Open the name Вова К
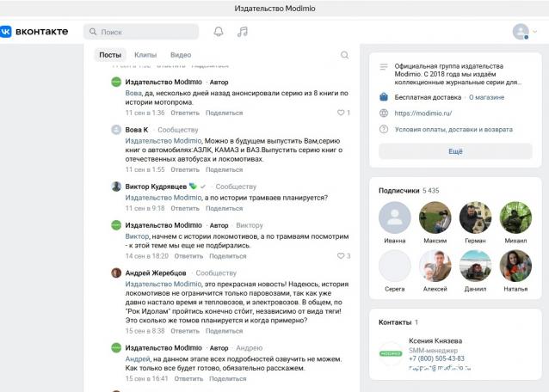Image resolution: width=549 pixels, height=392 pixels. [137, 130]
